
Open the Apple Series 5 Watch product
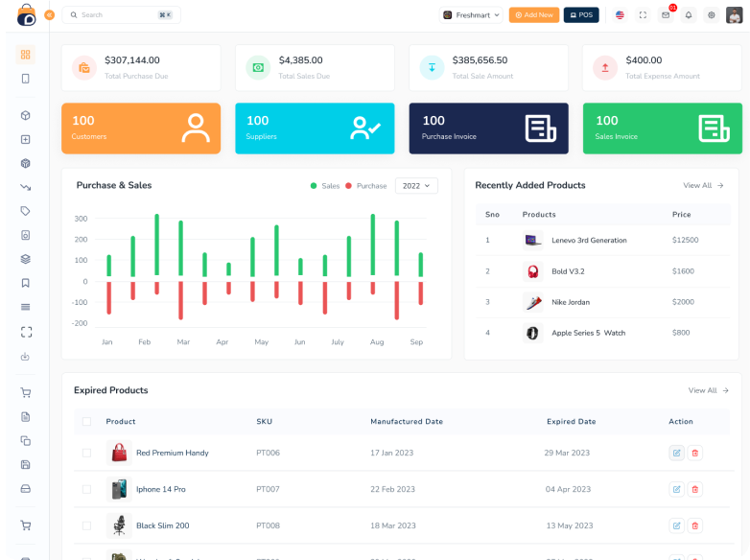pos(588,333)
